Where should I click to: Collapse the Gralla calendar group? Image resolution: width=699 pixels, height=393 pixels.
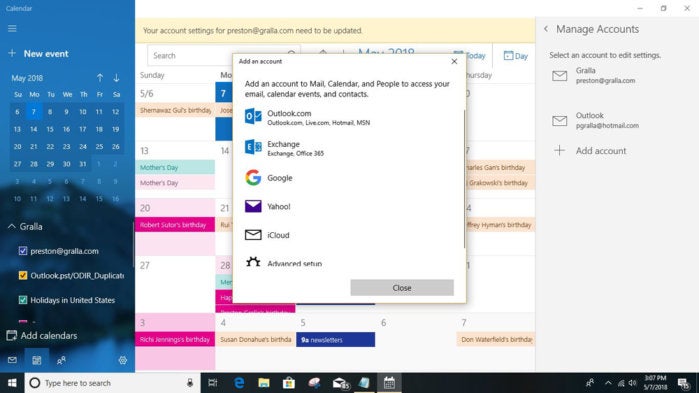pyautogui.click(x=12, y=226)
